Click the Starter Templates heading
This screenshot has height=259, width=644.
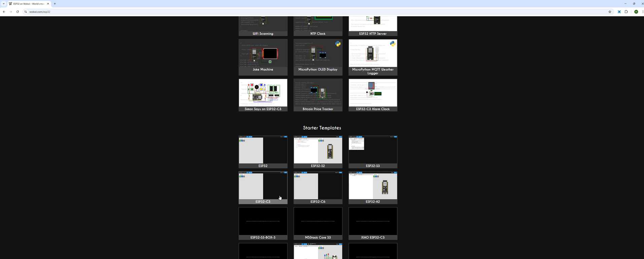(322, 128)
